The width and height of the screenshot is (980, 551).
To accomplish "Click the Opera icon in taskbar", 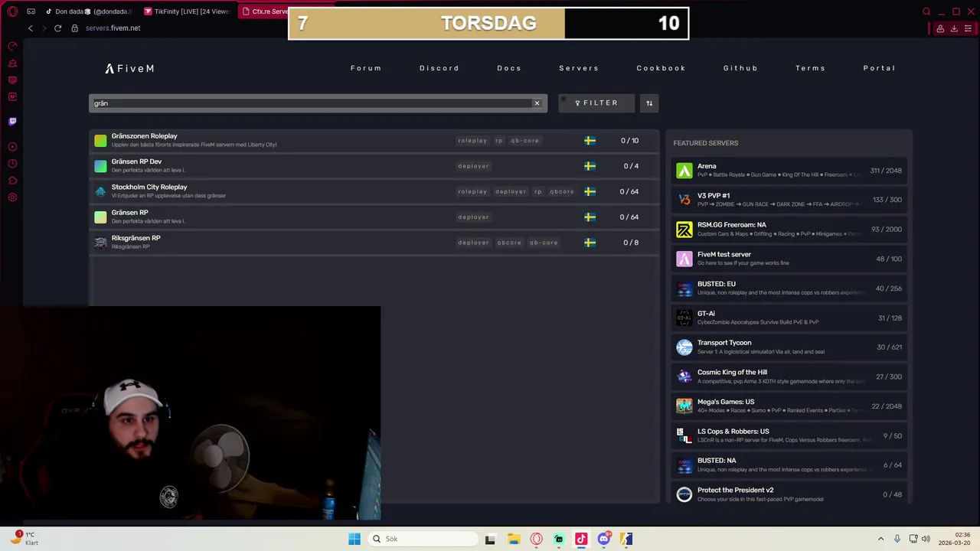I will pyautogui.click(x=536, y=539).
